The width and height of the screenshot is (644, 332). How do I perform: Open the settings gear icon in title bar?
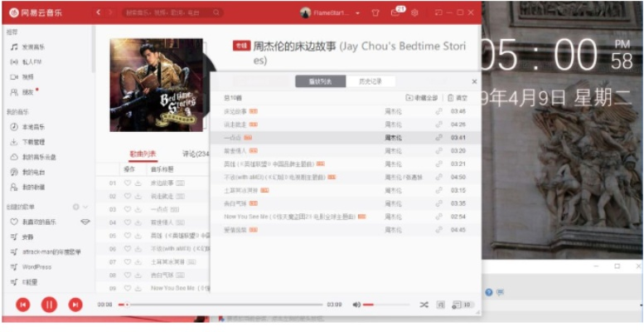pos(414,12)
